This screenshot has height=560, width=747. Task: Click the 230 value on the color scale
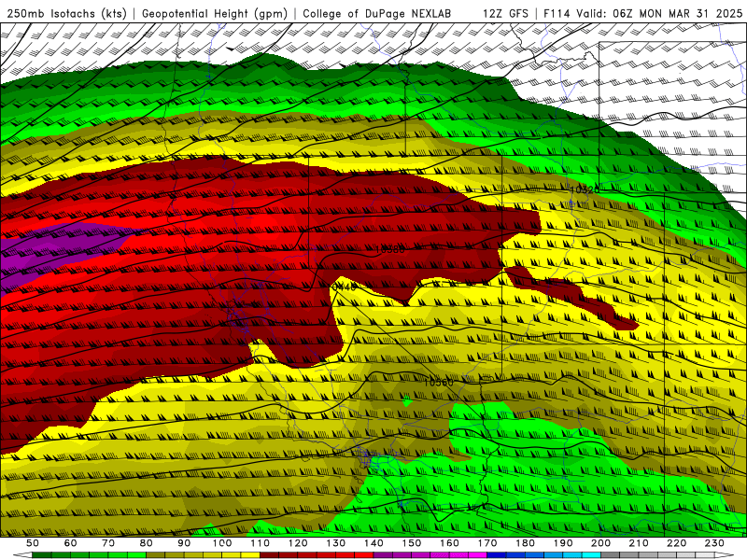(x=715, y=543)
